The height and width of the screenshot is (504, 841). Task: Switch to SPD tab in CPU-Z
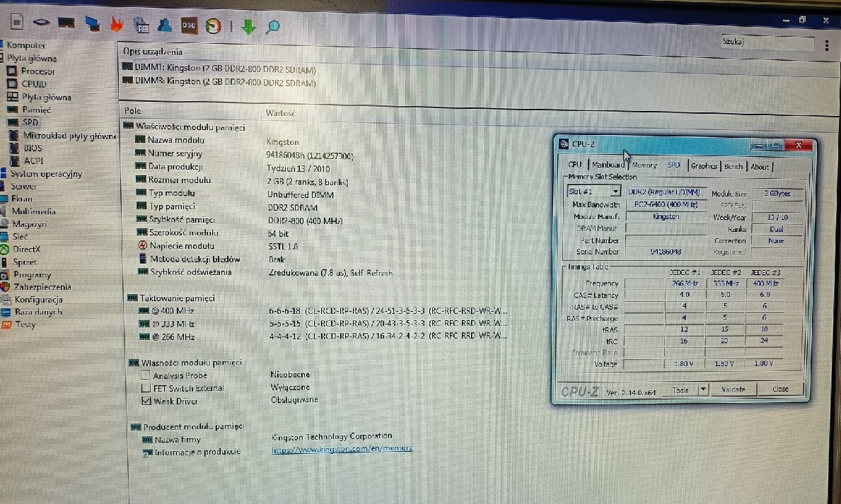click(x=673, y=165)
